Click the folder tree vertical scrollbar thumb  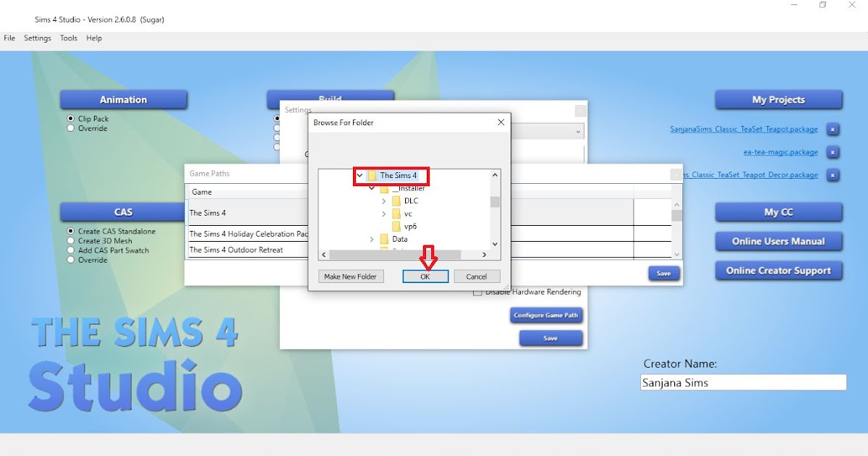495,202
